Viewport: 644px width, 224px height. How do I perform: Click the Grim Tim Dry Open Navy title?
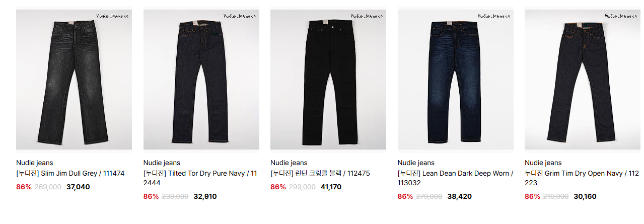582,178
